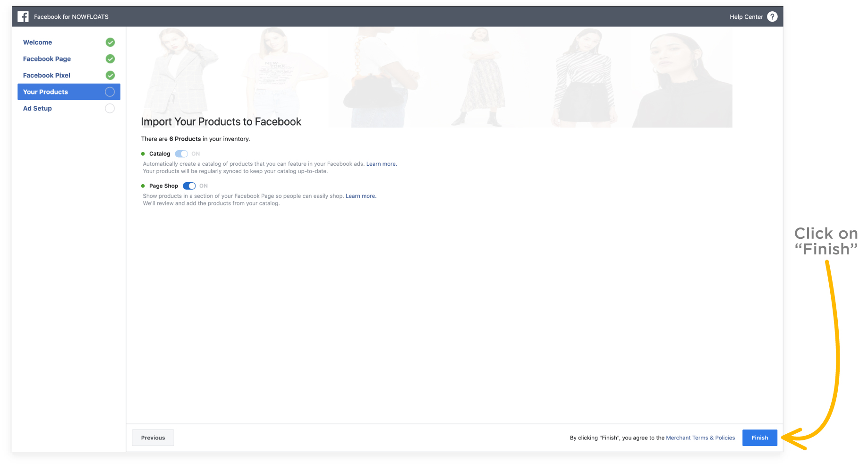
Task: Click the Facebook logo icon
Action: (x=23, y=17)
